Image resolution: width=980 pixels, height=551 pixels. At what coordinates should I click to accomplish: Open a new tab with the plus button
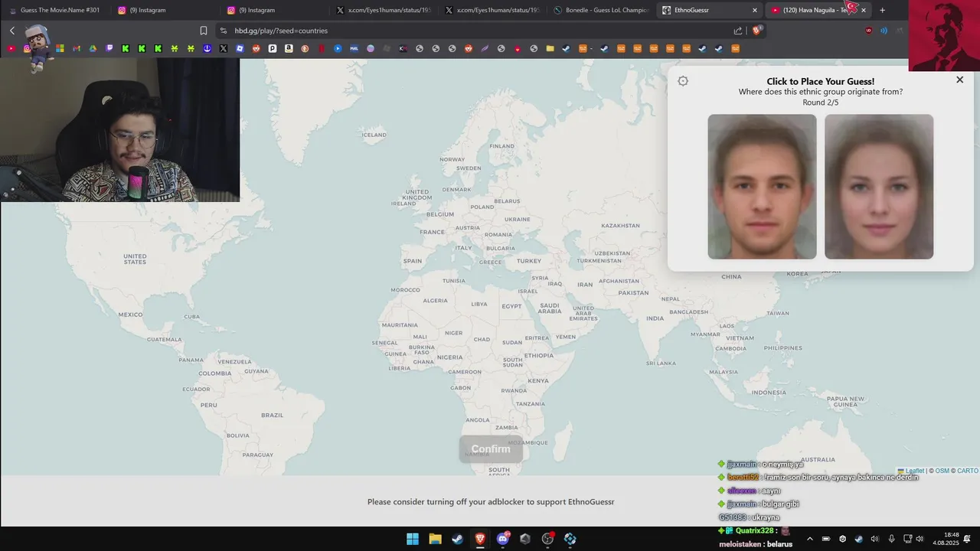pos(882,10)
